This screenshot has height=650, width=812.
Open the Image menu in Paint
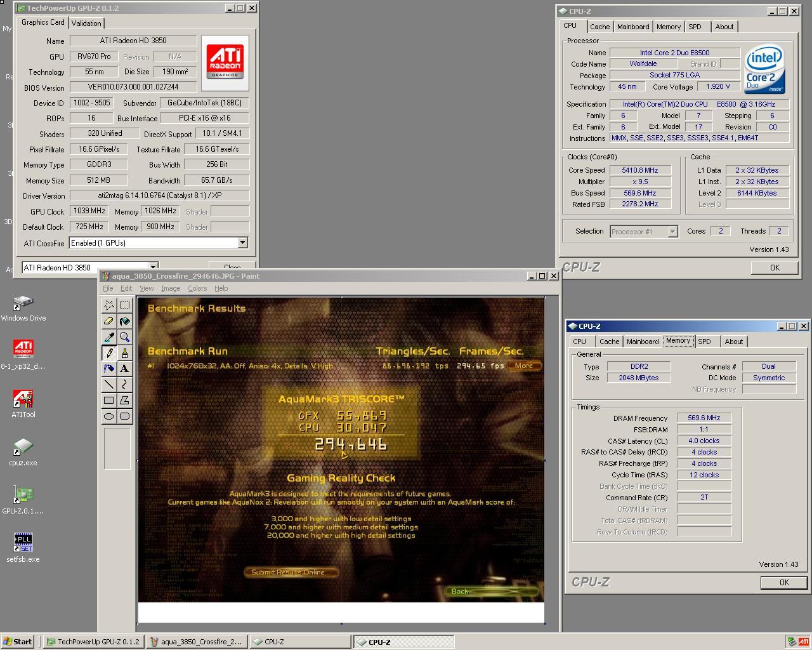pos(171,288)
